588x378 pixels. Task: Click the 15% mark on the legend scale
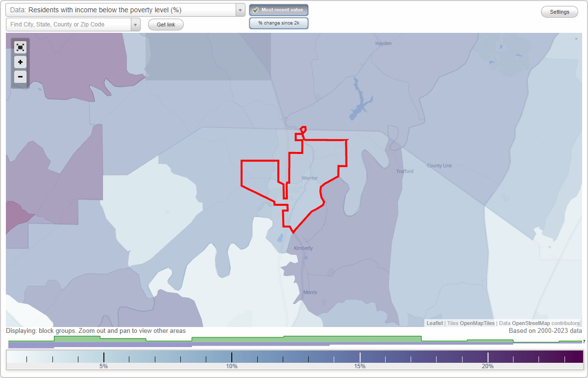[x=360, y=356]
